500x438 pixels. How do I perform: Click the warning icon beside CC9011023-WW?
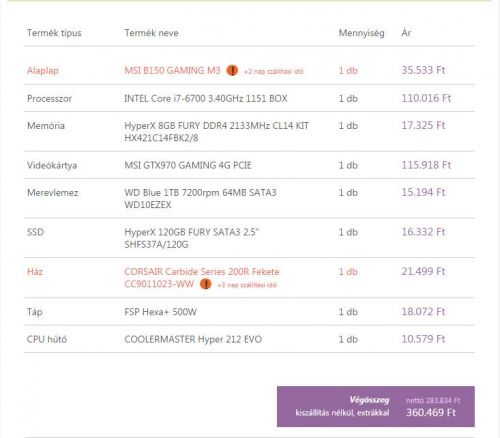(x=206, y=284)
